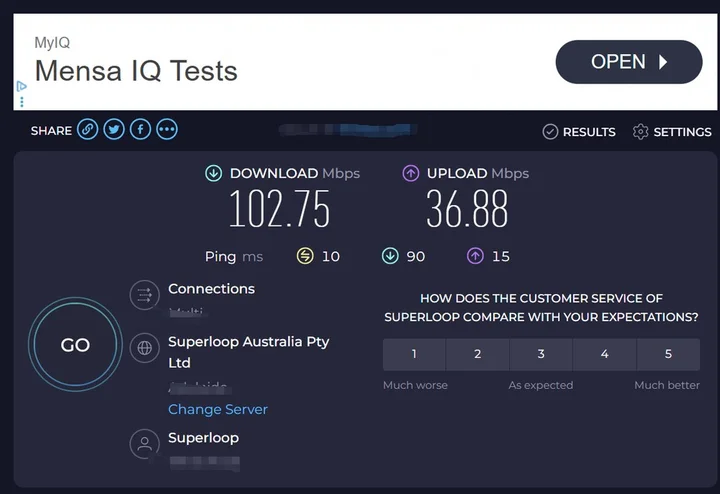The width and height of the screenshot is (720, 494).
Task: Click the ad info triangle icon
Action: [x=21, y=87]
